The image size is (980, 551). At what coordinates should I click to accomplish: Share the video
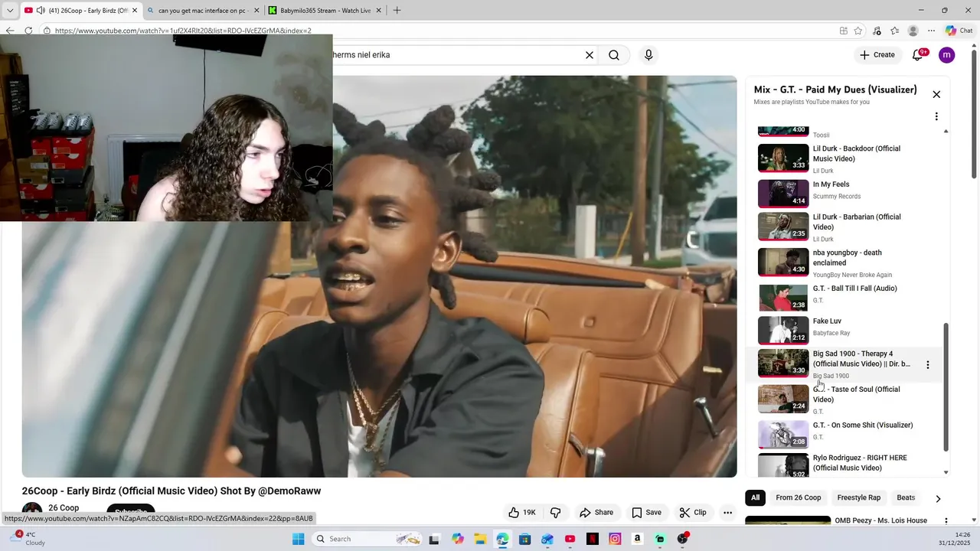pyautogui.click(x=596, y=513)
